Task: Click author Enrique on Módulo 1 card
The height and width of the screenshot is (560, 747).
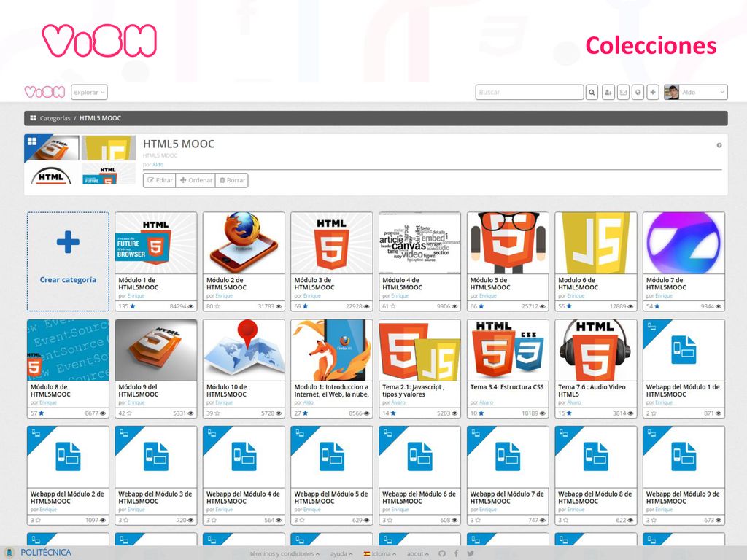Action: [136, 296]
